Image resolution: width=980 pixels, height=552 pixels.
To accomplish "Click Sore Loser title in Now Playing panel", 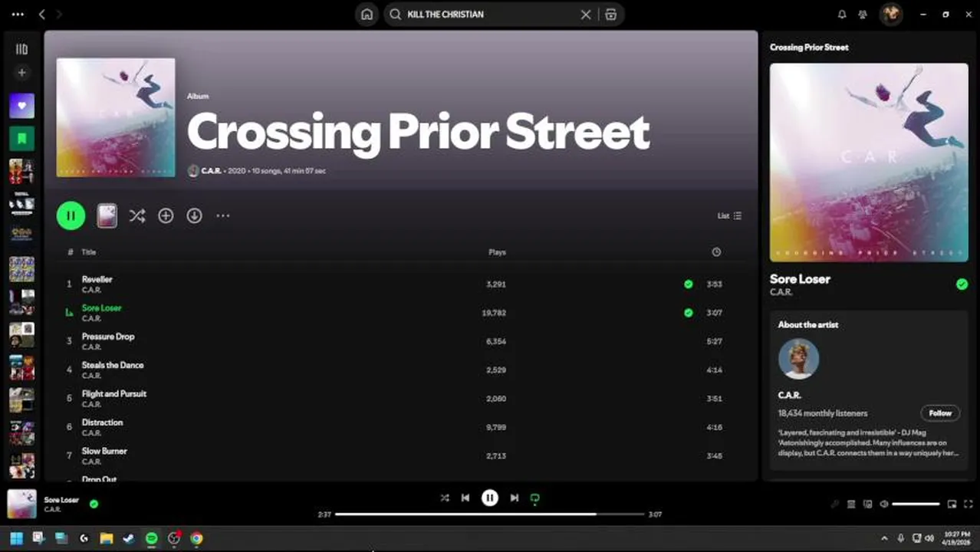I will [x=800, y=279].
